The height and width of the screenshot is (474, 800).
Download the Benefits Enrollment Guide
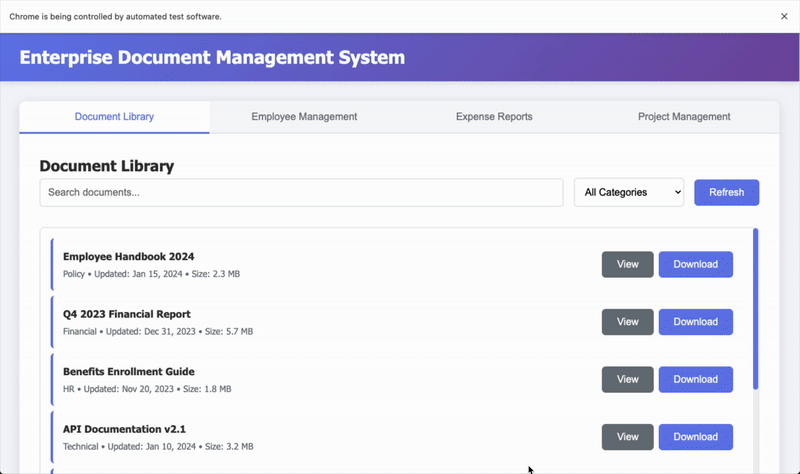(695, 380)
